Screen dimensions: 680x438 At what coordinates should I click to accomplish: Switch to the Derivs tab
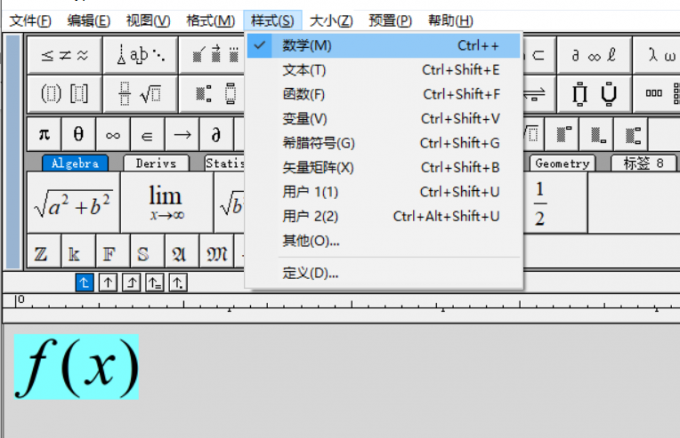(156, 163)
